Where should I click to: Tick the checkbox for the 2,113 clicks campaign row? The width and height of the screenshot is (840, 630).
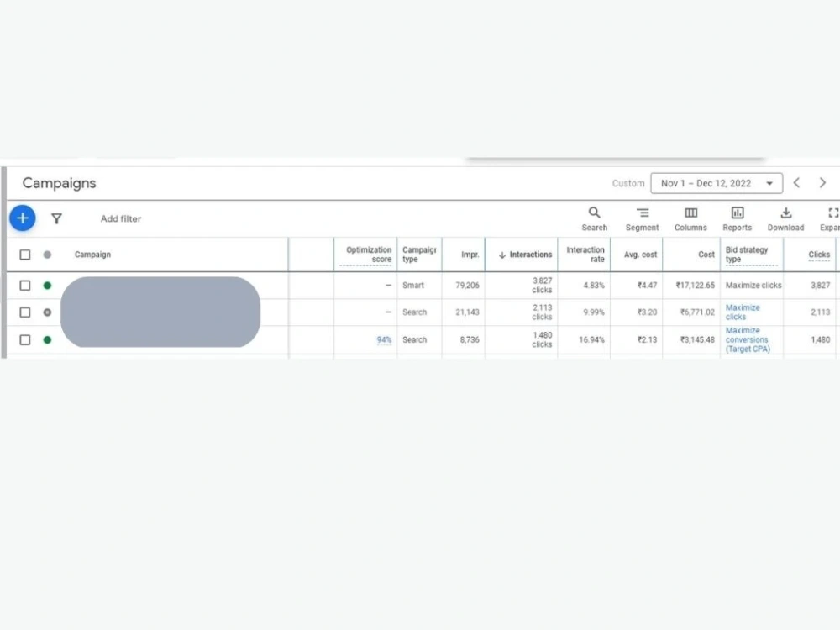(24, 312)
